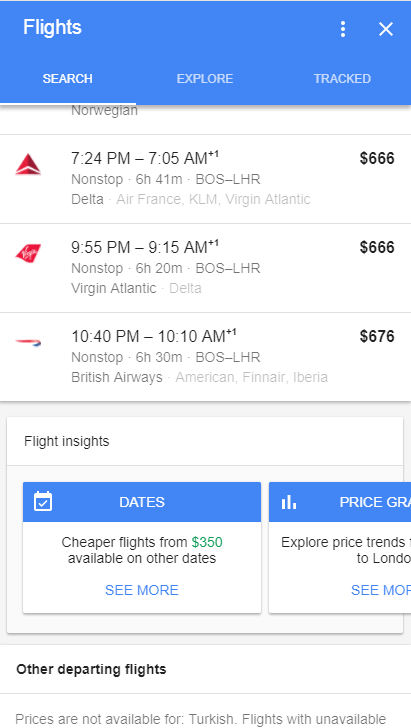The height and width of the screenshot is (728, 411).
Task: Select the 9:55 PM Virgin Atlantic flight
Action: [x=205, y=268]
